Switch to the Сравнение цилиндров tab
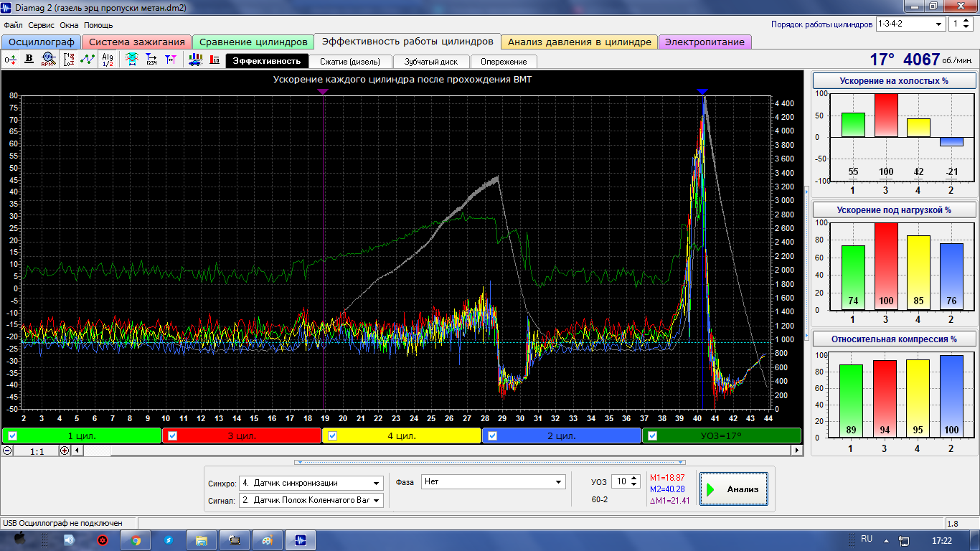Viewport: 980px width, 551px height. coord(254,42)
